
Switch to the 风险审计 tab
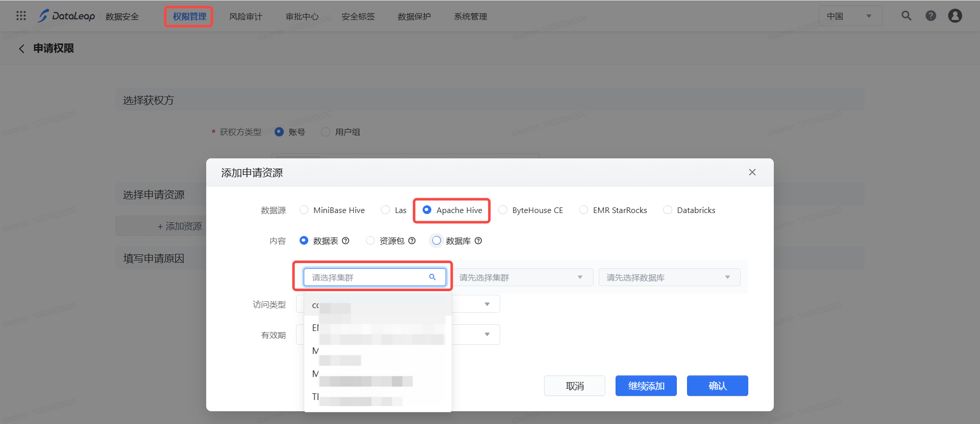click(246, 17)
